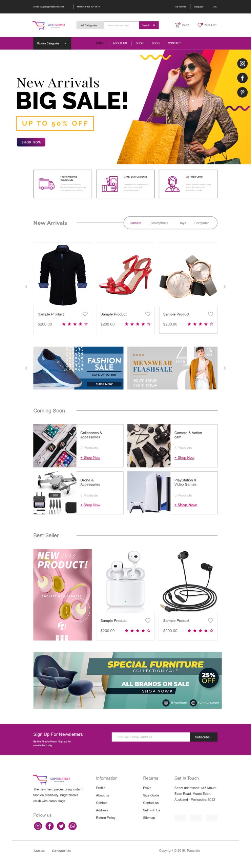Toggle wishlist heart on black shirt product

[x=85, y=314]
